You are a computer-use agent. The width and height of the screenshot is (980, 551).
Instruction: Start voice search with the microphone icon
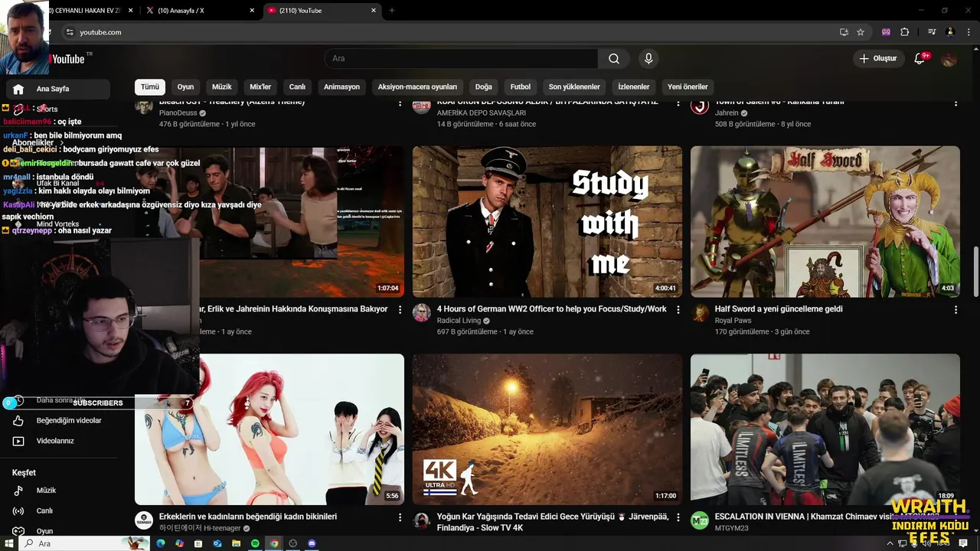click(x=648, y=59)
